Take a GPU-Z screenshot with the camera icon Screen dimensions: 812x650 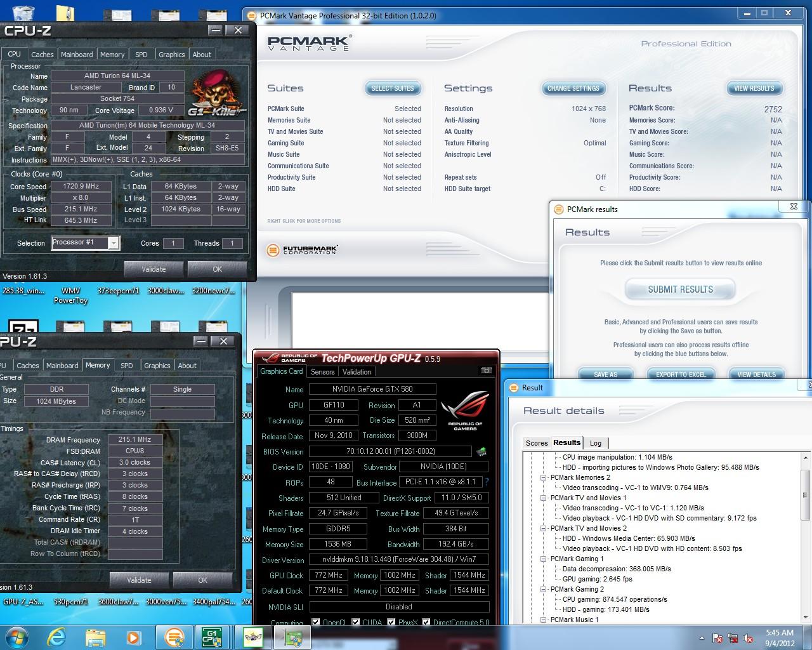coord(487,371)
